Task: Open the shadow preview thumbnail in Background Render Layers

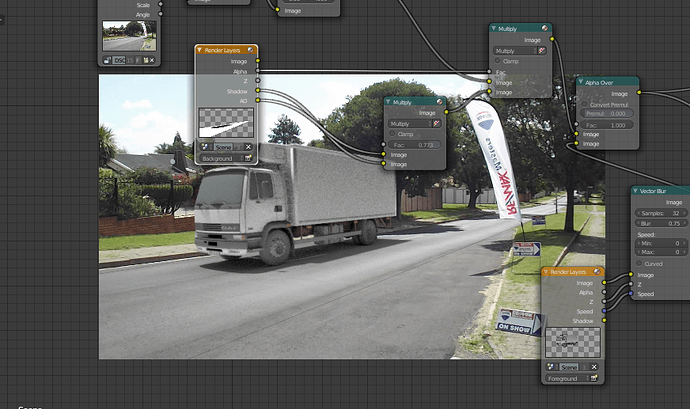Action: [226, 123]
